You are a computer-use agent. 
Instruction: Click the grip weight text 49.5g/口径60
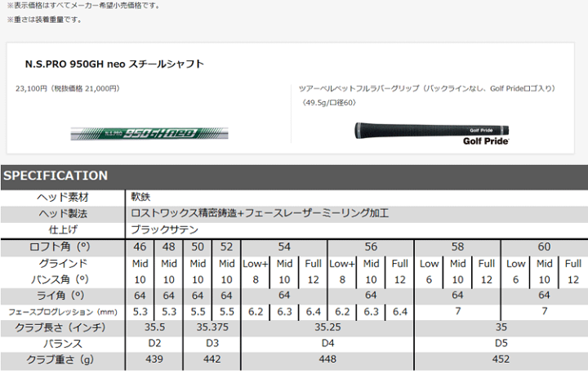pyautogui.click(x=329, y=103)
